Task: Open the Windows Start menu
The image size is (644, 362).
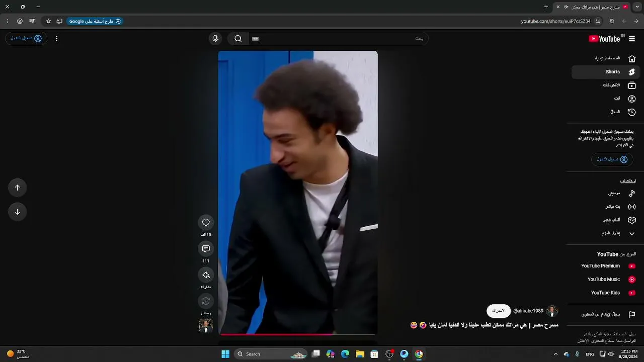Action: click(225, 354)
